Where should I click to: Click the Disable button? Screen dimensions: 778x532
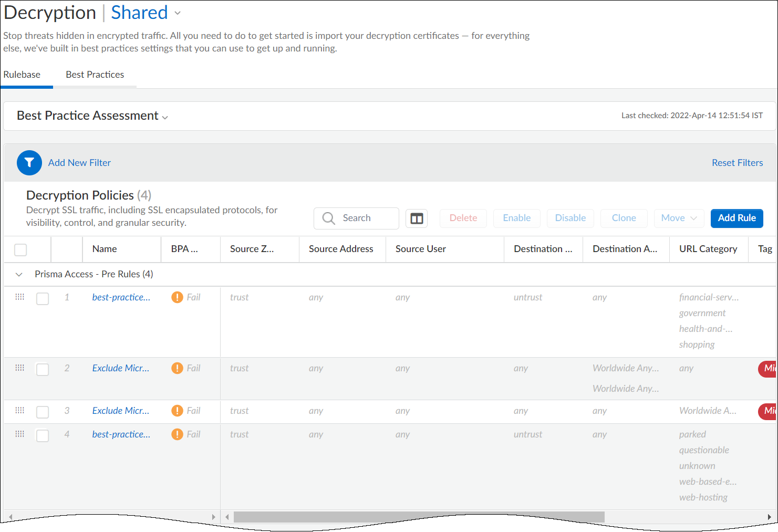(x=570, y=218)
